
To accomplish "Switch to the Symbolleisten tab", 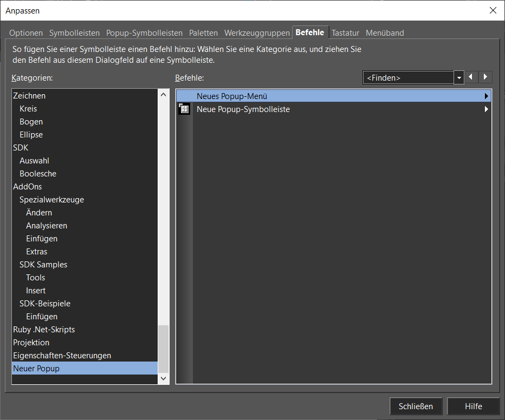I will coord(74,33).
